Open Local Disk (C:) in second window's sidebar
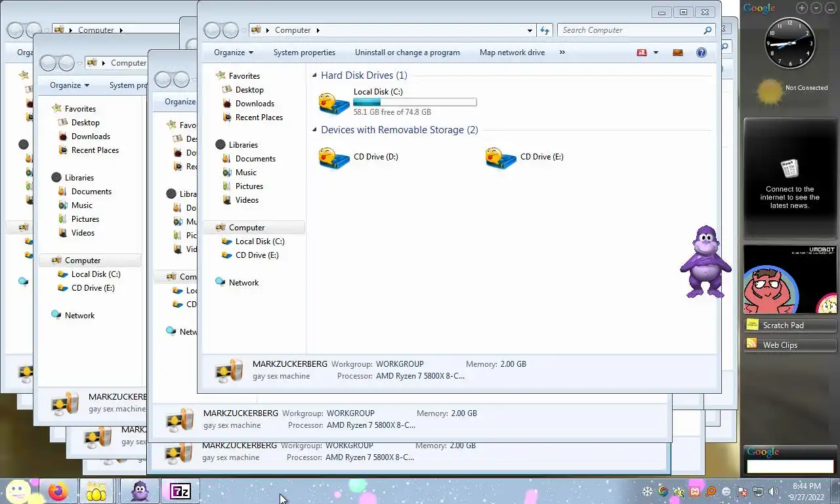 pyautogui.click(x=89, y=274)
